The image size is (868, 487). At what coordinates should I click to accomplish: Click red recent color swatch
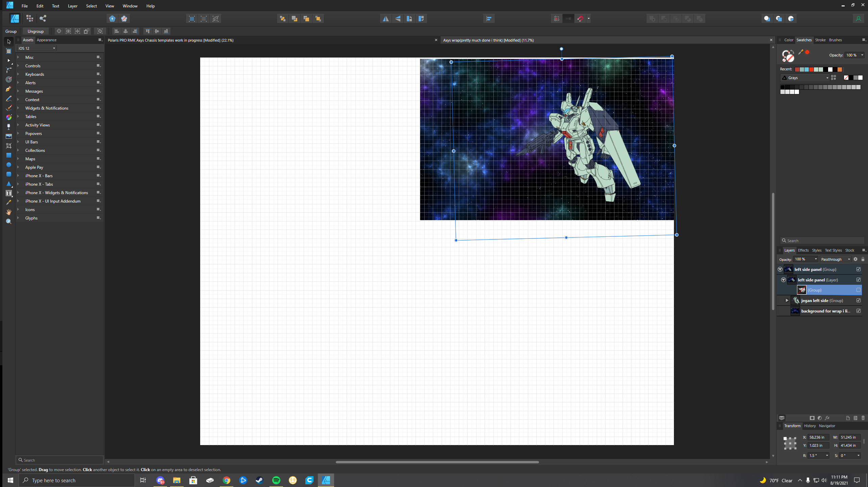coord(811,69)
